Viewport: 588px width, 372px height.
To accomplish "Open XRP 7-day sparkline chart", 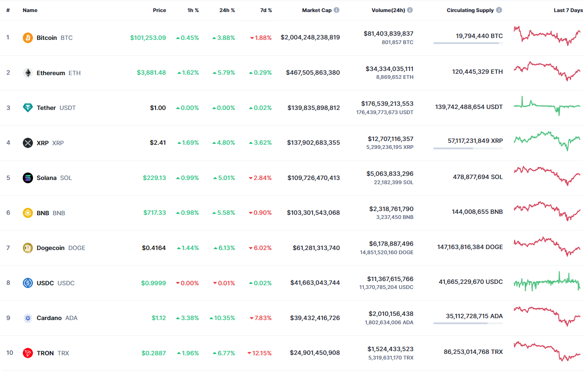I will 547,141.
